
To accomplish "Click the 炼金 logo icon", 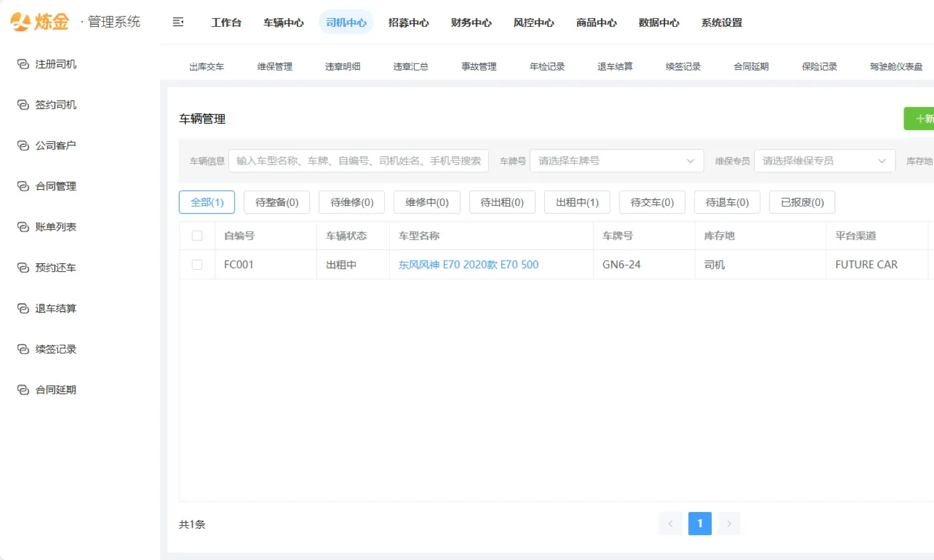I will (21, 22).
